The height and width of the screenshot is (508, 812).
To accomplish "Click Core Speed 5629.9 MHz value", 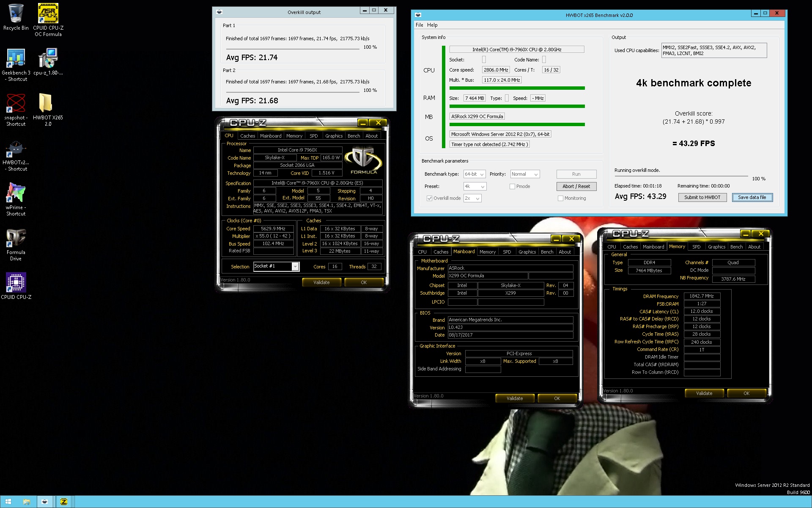I will (273, 229).
